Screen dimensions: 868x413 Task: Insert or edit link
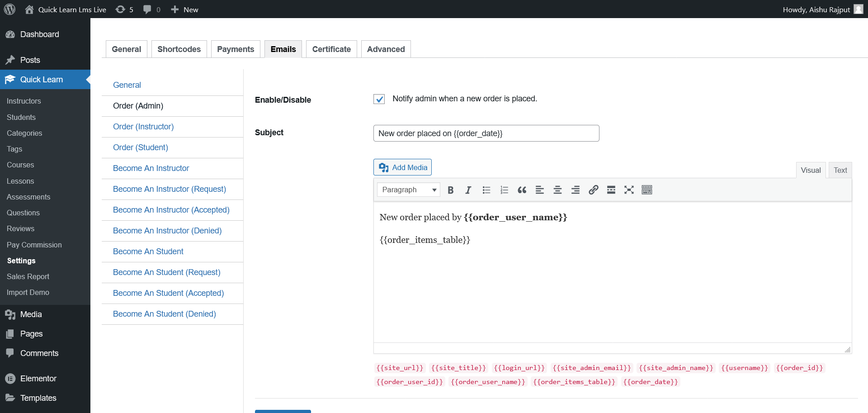pyautogui.click(x=593, y=190)
